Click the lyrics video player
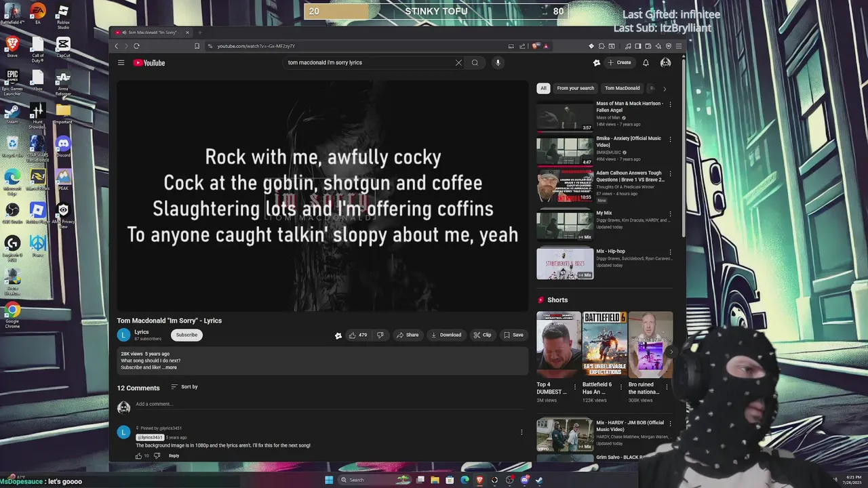 [323, 196]
